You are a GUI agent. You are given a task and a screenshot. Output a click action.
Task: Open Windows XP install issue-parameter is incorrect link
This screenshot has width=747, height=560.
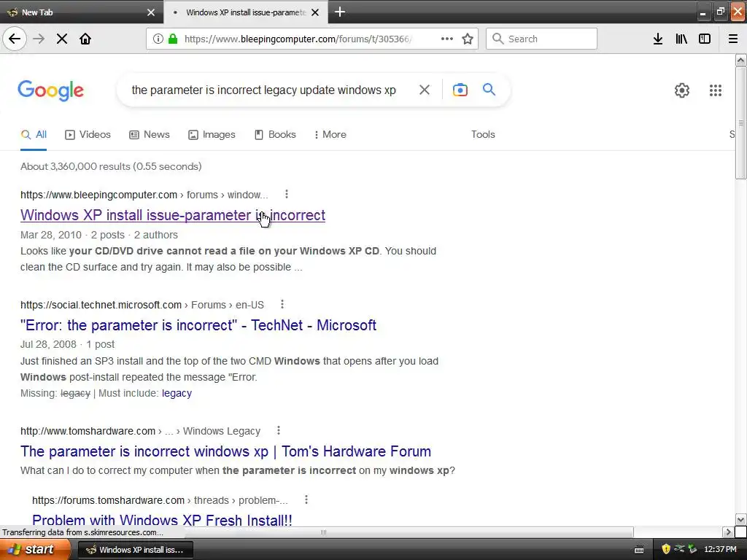[173, 215]
